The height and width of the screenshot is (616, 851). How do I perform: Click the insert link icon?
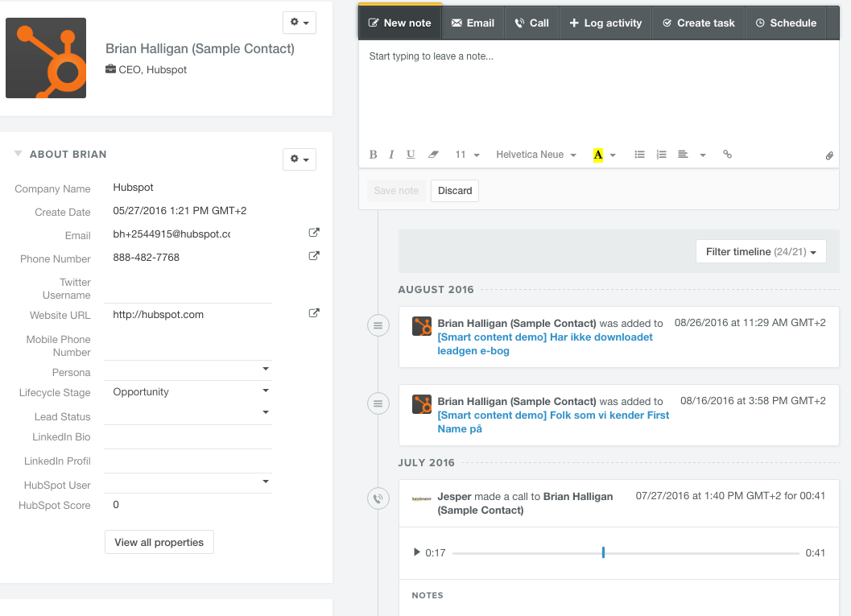click(x=727, y=155)
